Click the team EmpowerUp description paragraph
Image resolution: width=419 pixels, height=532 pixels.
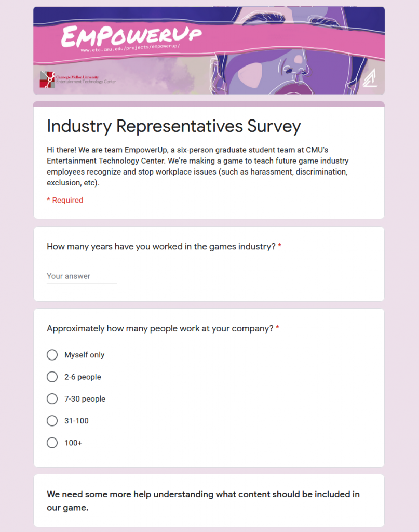(198, 166)
